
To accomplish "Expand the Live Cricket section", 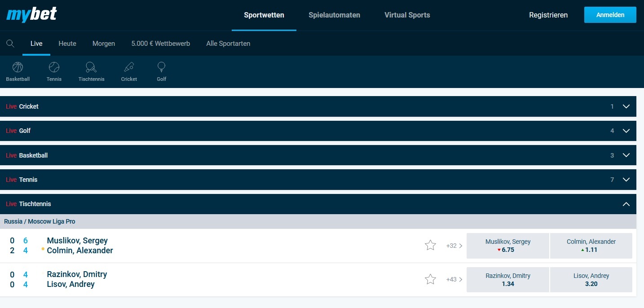I will click(626, 106).
